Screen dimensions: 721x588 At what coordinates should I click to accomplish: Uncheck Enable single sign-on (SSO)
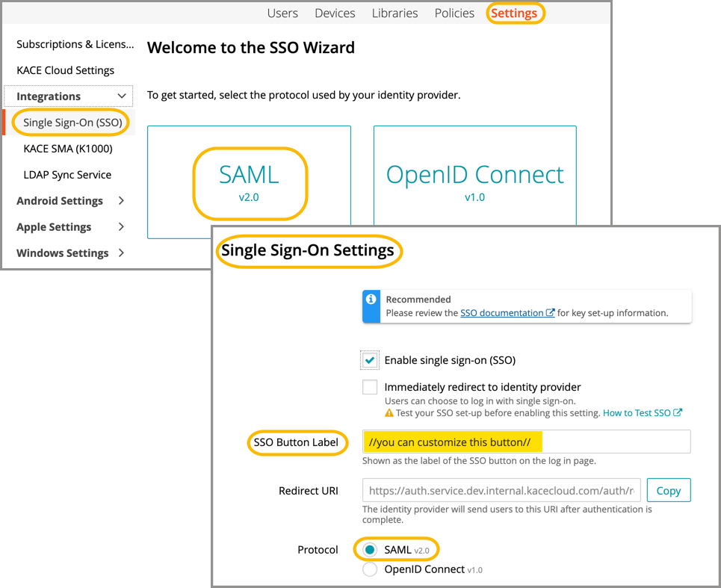click(370, 360)
